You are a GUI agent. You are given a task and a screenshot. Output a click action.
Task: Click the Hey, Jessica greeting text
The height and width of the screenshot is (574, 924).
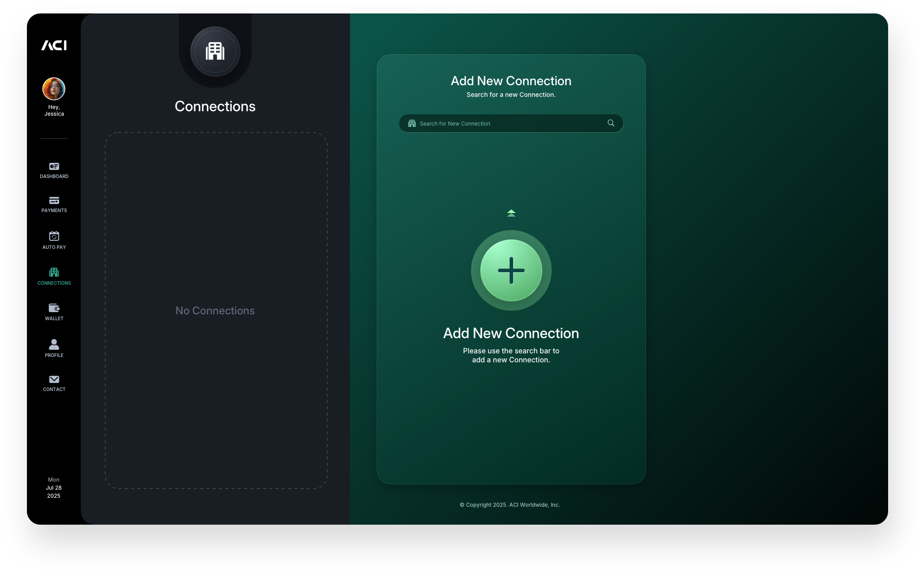pyautogui.click(x=54, y=110)
